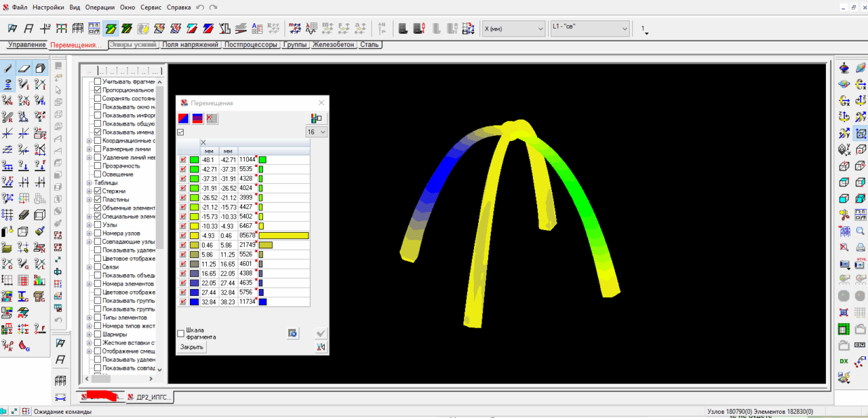The height and width of the screenshot is (418, 868).
Task: Switch to the Управление tab
Action: tap(26, 45)
